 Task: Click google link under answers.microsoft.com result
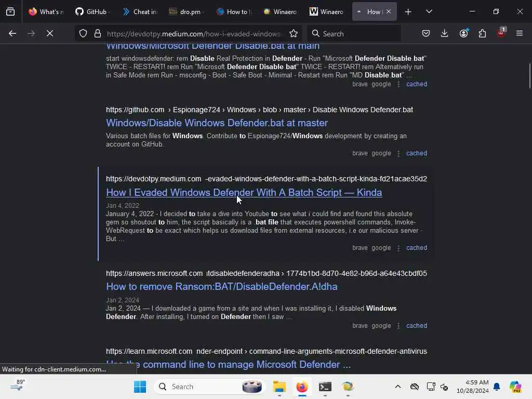381,326
